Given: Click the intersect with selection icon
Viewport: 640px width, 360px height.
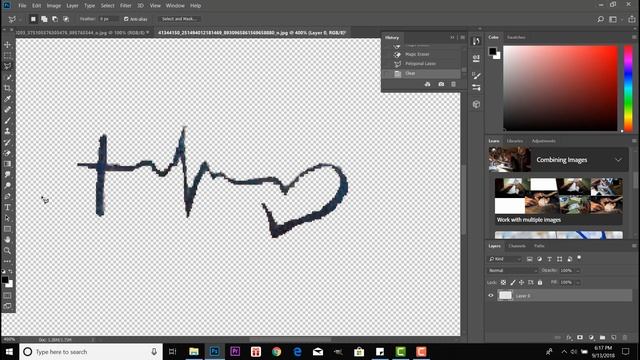Looking at the screenshot, I should coord(66,19).
